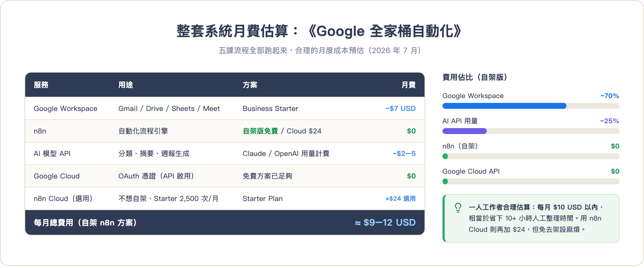Click the green 自架版免費 text
This screenshot has width=644, height=268.
tap(260, 131)
